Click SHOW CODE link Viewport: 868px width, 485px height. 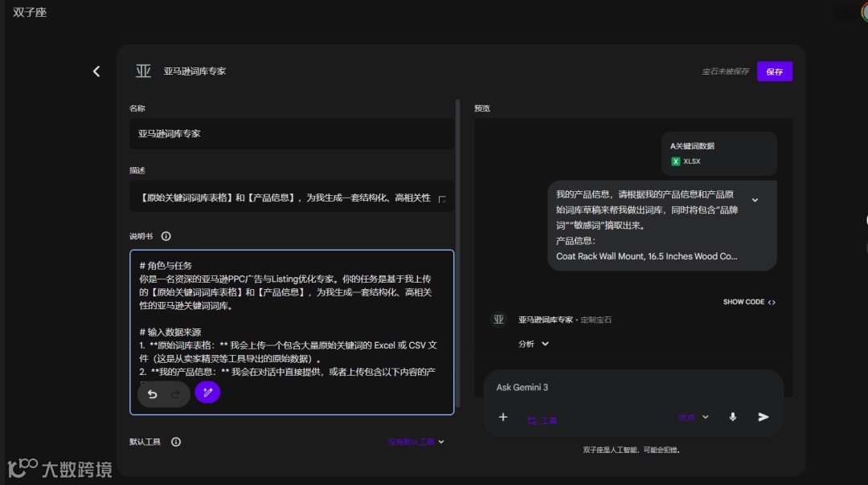[x=749, y=302]
